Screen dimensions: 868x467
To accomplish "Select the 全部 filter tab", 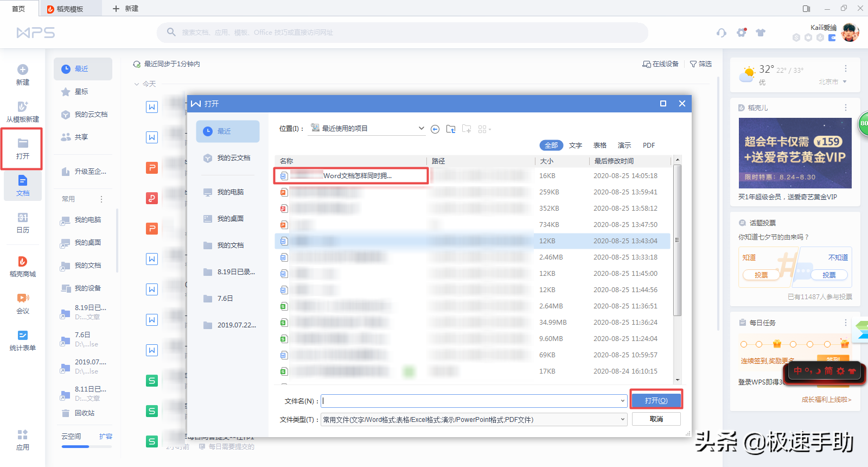I will pyautogui.click(x=551, y=146).
